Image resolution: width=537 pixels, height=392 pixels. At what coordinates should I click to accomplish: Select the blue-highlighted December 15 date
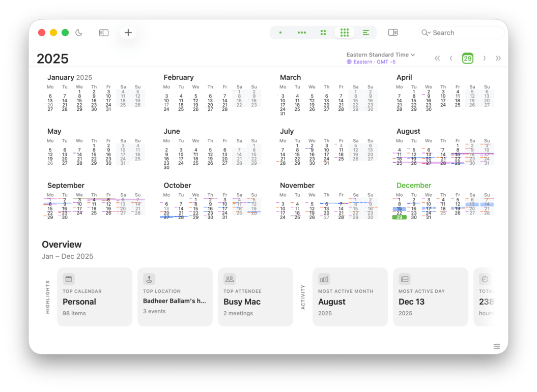[399, 208]
